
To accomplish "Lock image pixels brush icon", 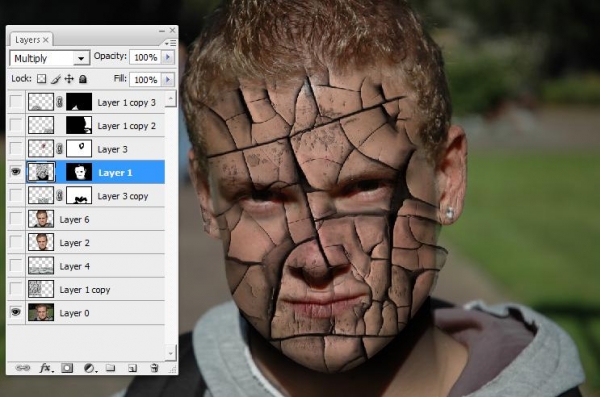I will pyautogui.click(x=55, y=79).
